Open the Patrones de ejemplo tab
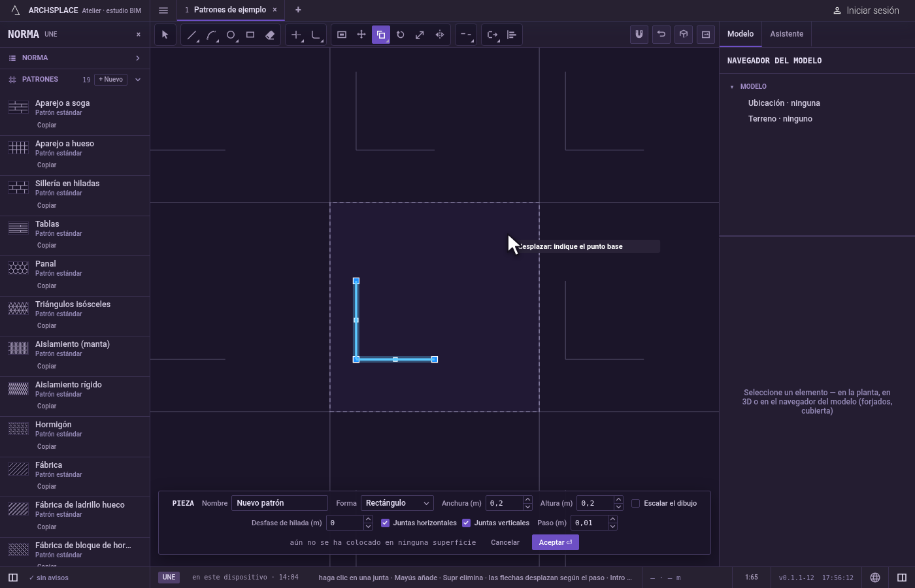 [x=229, y=10]
